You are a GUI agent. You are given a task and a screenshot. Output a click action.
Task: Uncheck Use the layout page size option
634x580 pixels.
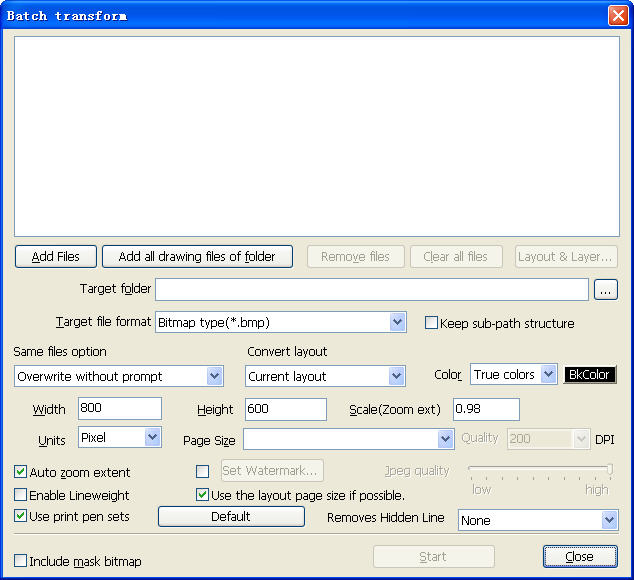(x=203, y=495)
